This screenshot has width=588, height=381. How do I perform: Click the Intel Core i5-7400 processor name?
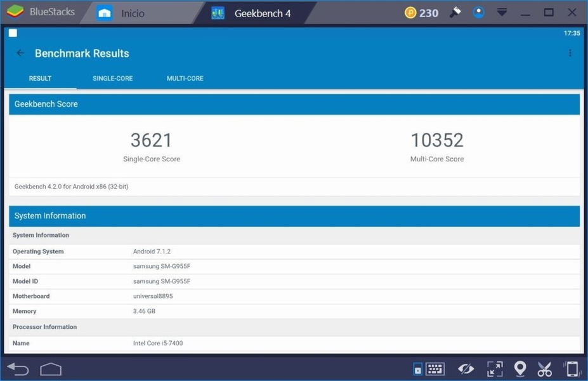(158, 343)
